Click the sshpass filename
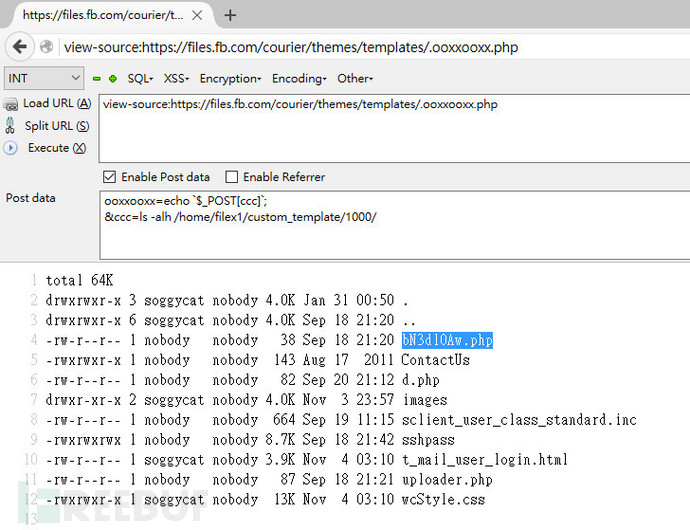This screenshot has height=530, width=690. (428, 440)
